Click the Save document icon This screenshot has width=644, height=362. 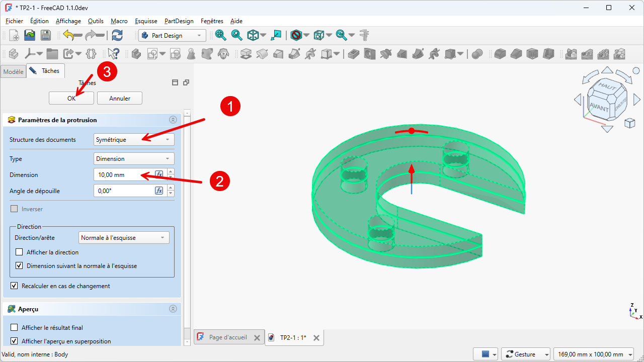(x=46, y=35)
